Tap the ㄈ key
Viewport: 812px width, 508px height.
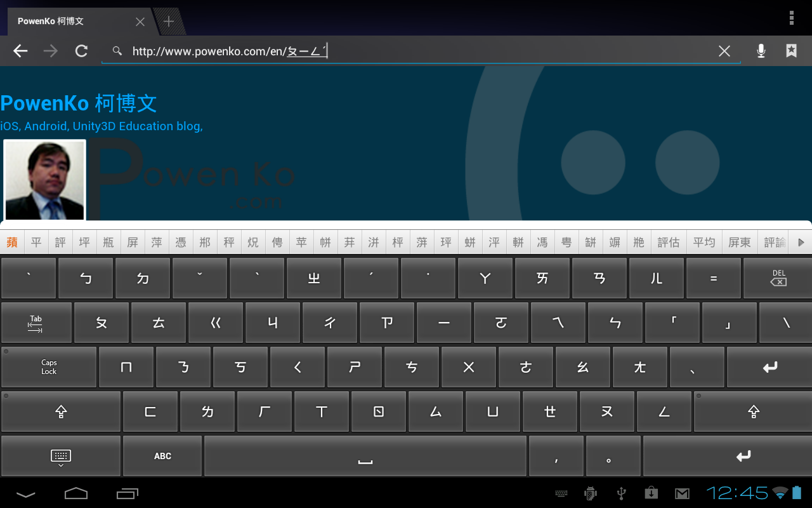pyautogui.click(x=150, y=411)
